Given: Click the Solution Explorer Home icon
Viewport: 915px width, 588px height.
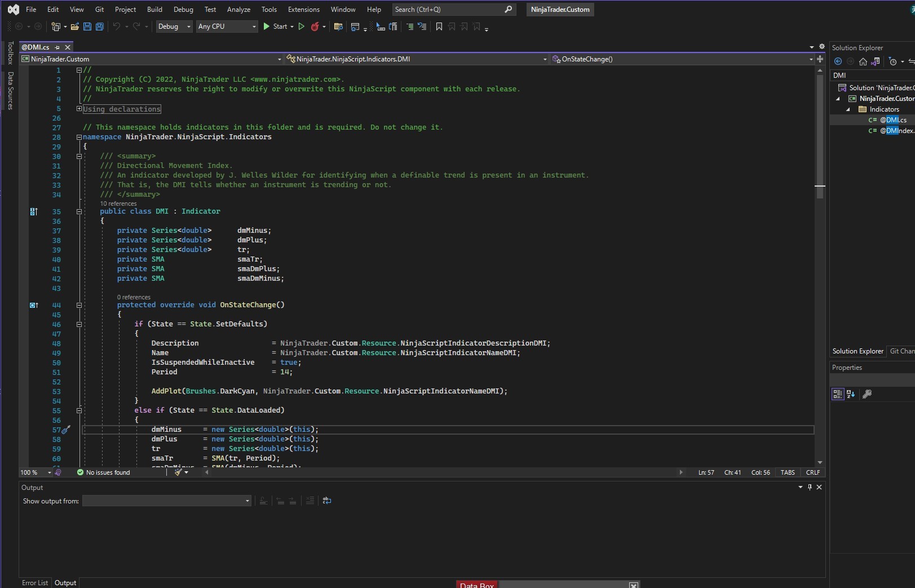Looking at the screenshot, I should click(863, 61).
